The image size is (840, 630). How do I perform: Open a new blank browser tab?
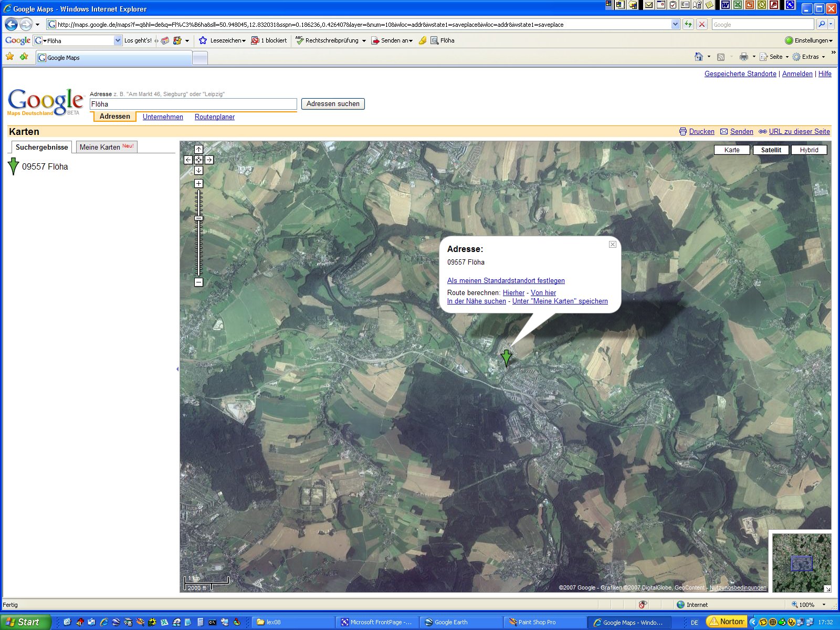pos(200,58)
